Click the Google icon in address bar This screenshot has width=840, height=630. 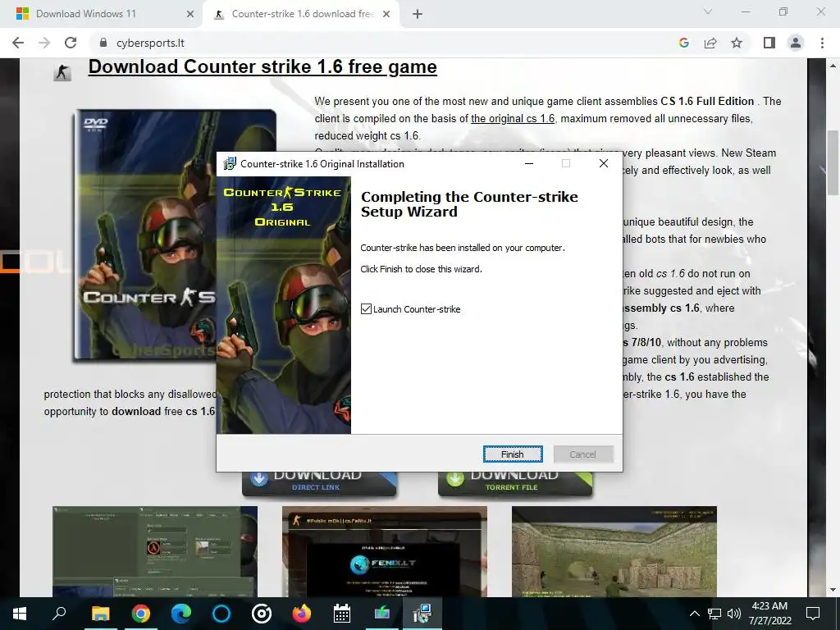click(x=683, y=43)
